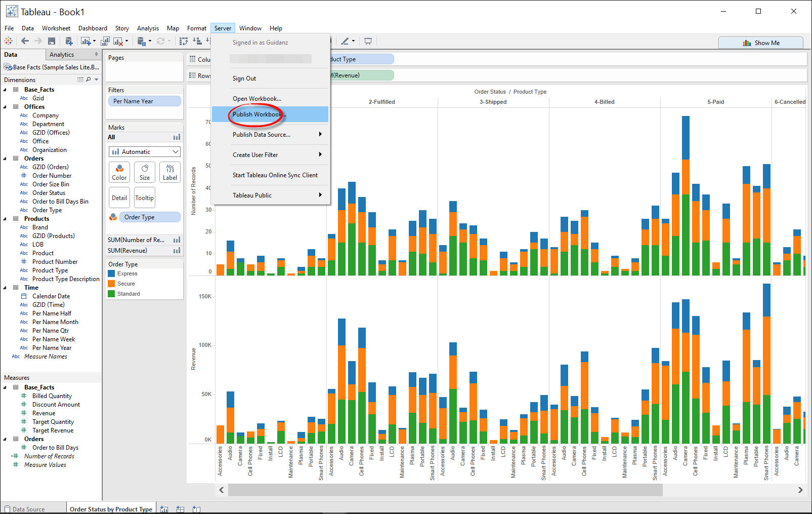Collapse the Orders dimension folder

pyautogui.click(x=5, y=159)
